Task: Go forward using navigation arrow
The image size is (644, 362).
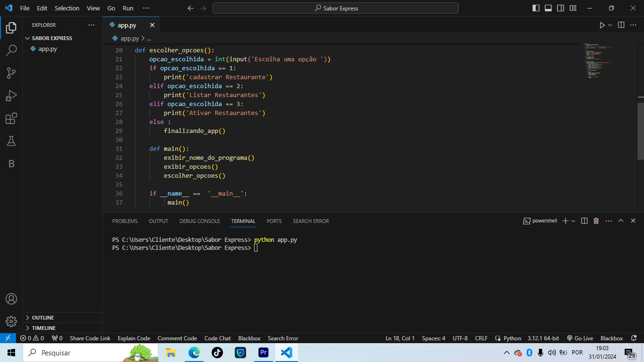Action: pyautogui.click(x=203, y=8)
